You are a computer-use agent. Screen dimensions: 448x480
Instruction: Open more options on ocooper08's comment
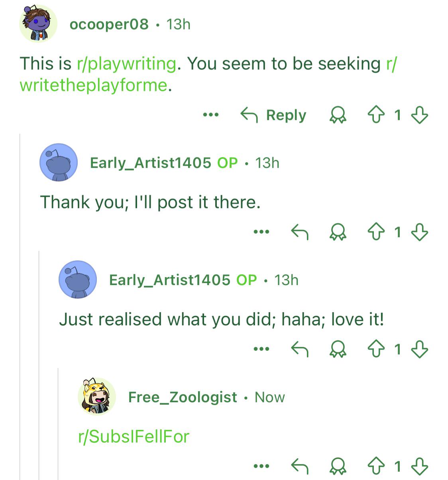(x=210, y=115)
